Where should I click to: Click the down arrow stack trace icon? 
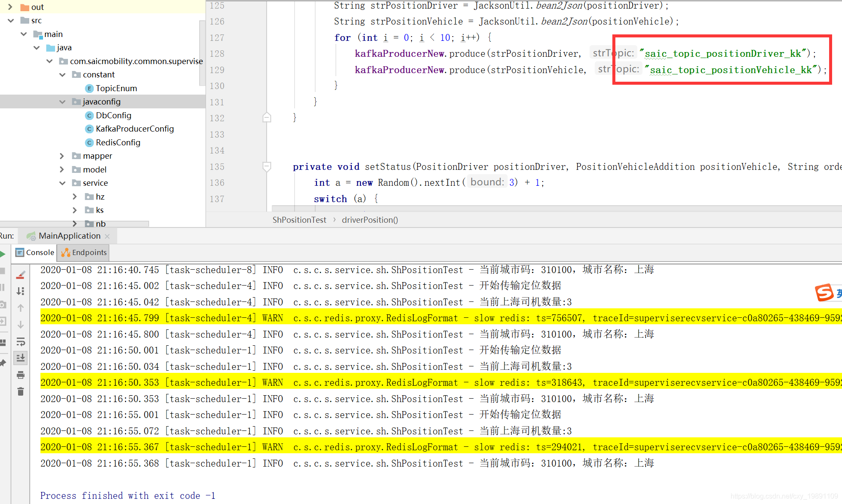click(21, 325)
